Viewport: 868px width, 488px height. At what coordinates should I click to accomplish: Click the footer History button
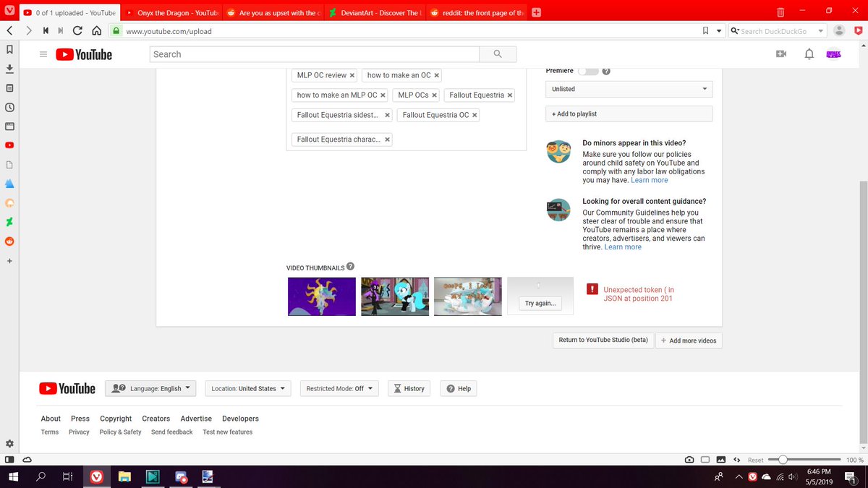409,388
